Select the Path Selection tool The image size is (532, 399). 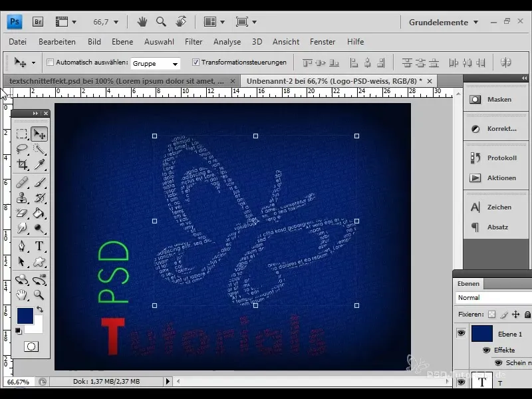(x=22, y=261)
